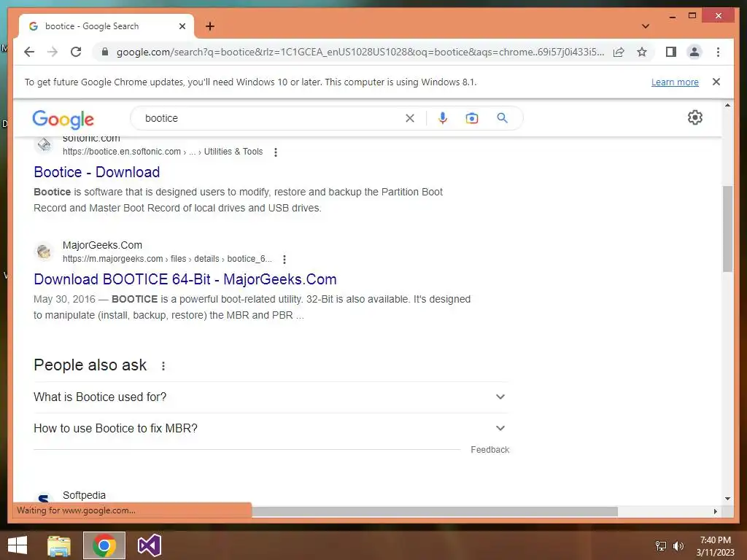Click scrollbar down arrow

[727, 499]
